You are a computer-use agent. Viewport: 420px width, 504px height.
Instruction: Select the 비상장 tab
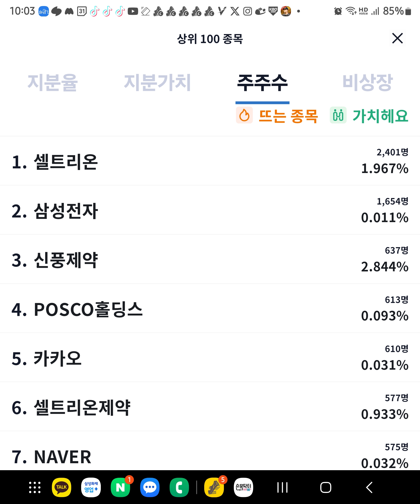(x=367, y=83)
